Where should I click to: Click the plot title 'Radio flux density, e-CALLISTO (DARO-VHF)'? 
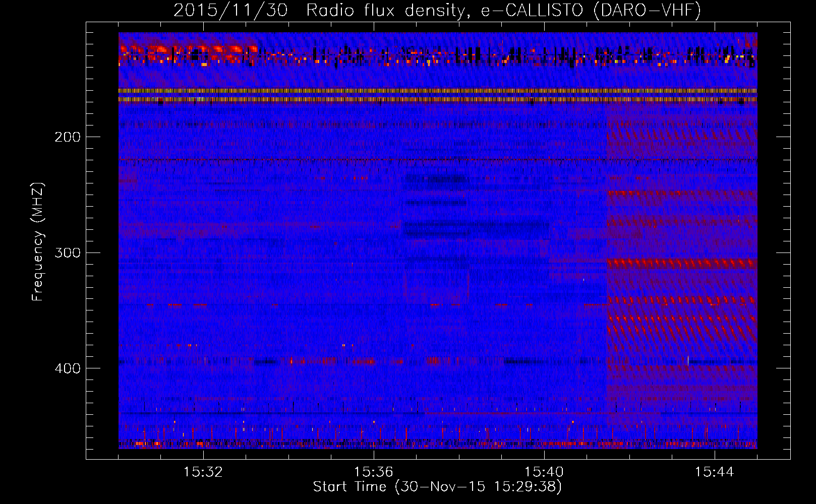coord(504,11)
